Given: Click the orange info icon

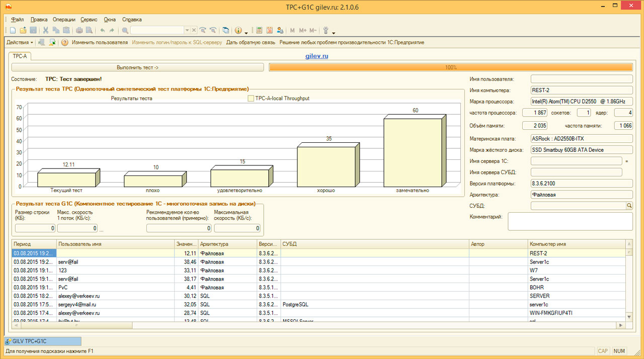Looking at the screenshot, I should tap(238, 30).
